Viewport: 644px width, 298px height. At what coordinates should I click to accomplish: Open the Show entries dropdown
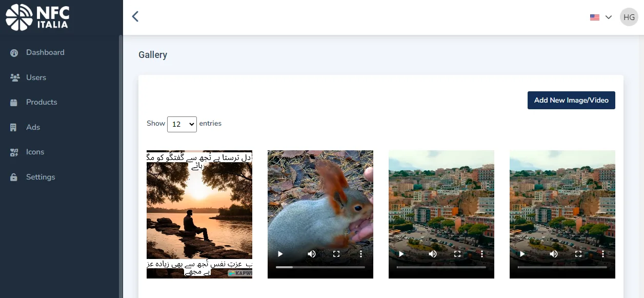(182, 124)
